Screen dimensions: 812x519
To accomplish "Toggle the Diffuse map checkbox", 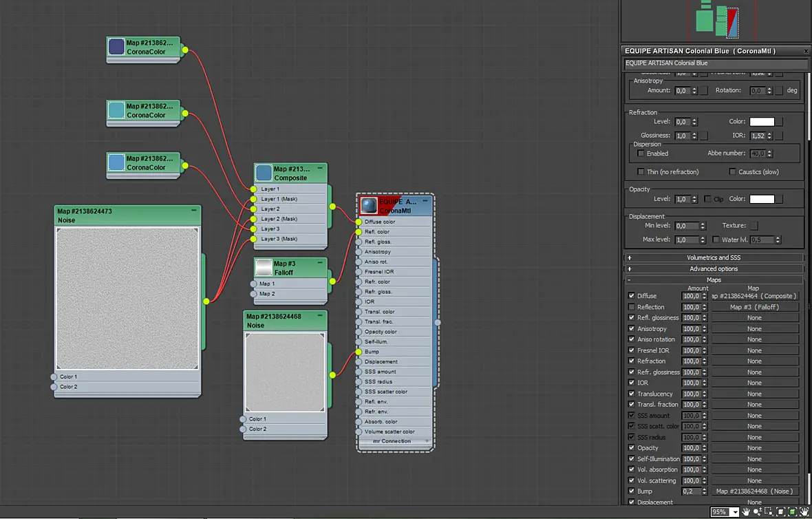I will coord(631,296).
